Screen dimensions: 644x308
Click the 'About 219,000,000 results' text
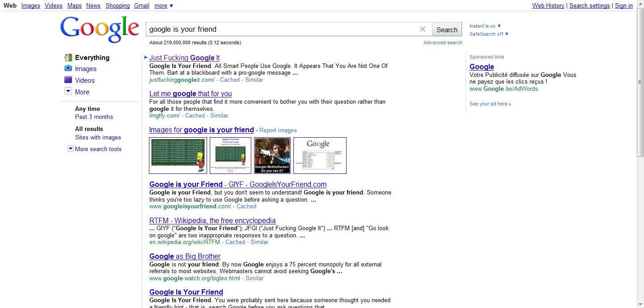pyautogui.click(x=195, y=42)
